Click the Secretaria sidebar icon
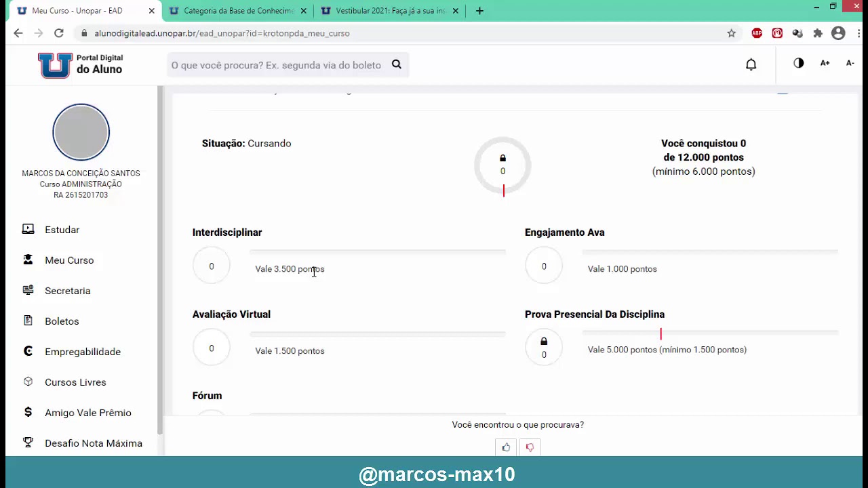Image resolution: width=868 pixels, height=488 pixels. 28,290
